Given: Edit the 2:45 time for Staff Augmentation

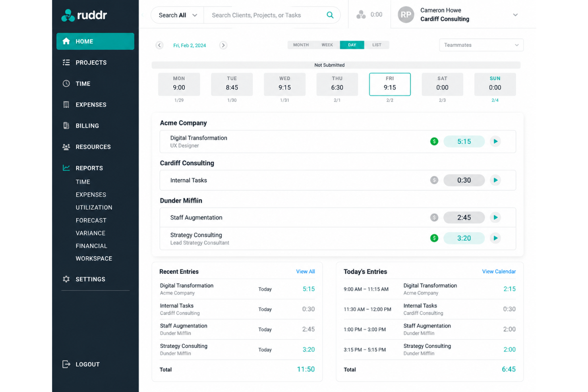Looking at the screenshot, I should [464, 217].
